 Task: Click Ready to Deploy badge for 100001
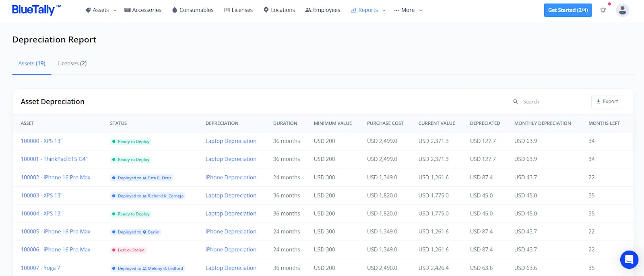pyautogui.click(x=131, y=160)
